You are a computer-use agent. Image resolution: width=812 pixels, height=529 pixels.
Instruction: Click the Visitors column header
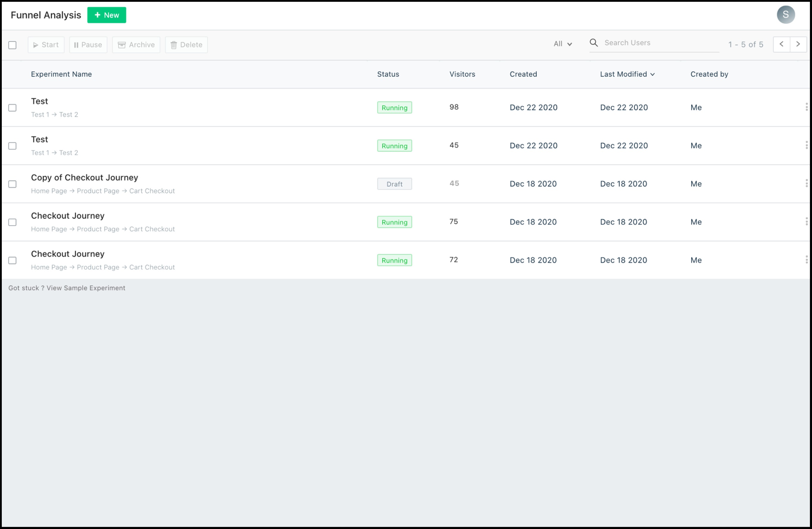pyautogui.click(x=462, y=74)
